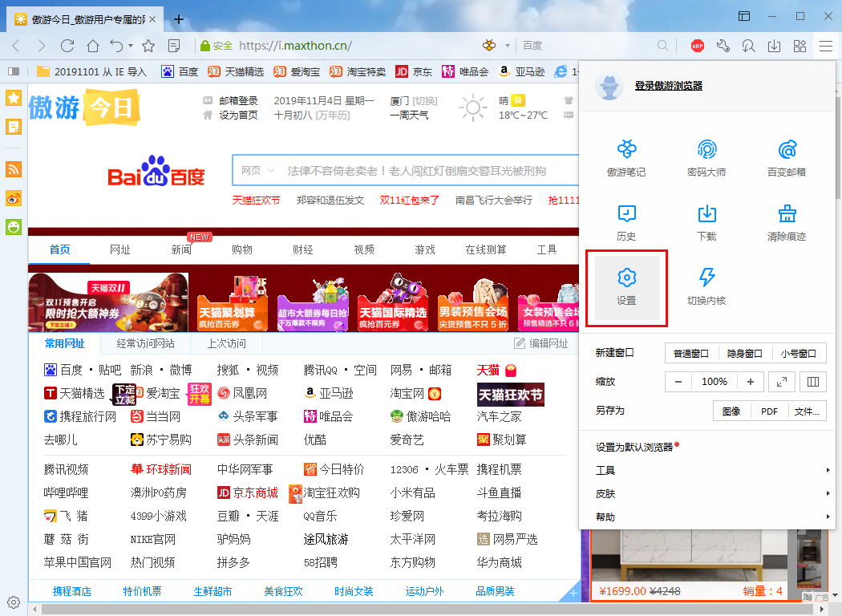Open Maxthon Notes from the menu
This screenshot has width=842, height=616.
point(626,157)
